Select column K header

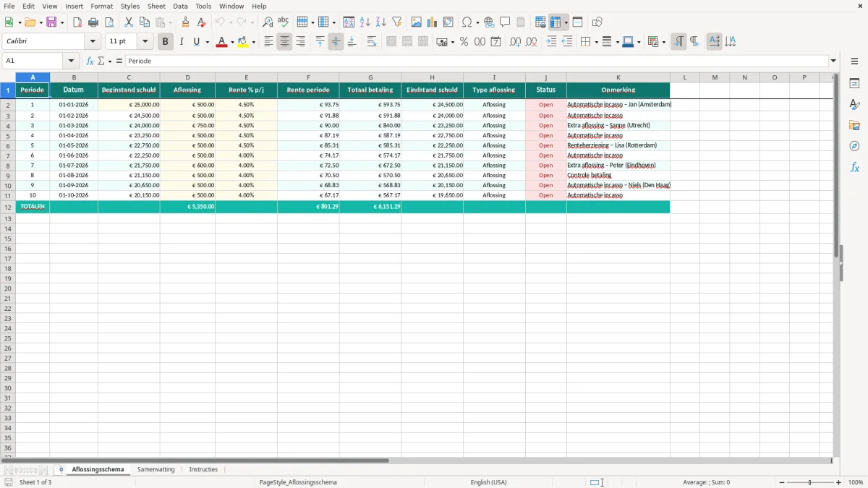(x=618, y=77)
